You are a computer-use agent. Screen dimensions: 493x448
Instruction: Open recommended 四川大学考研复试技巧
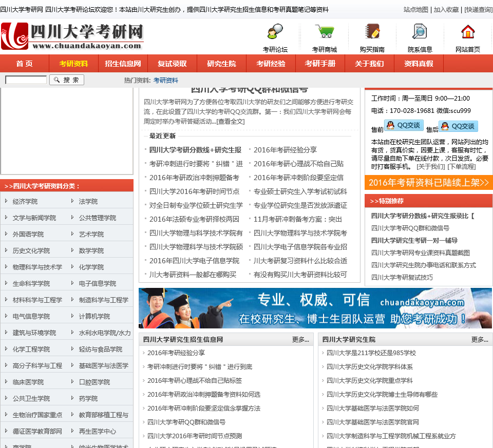pyautogui.click(x=402, y=278)
